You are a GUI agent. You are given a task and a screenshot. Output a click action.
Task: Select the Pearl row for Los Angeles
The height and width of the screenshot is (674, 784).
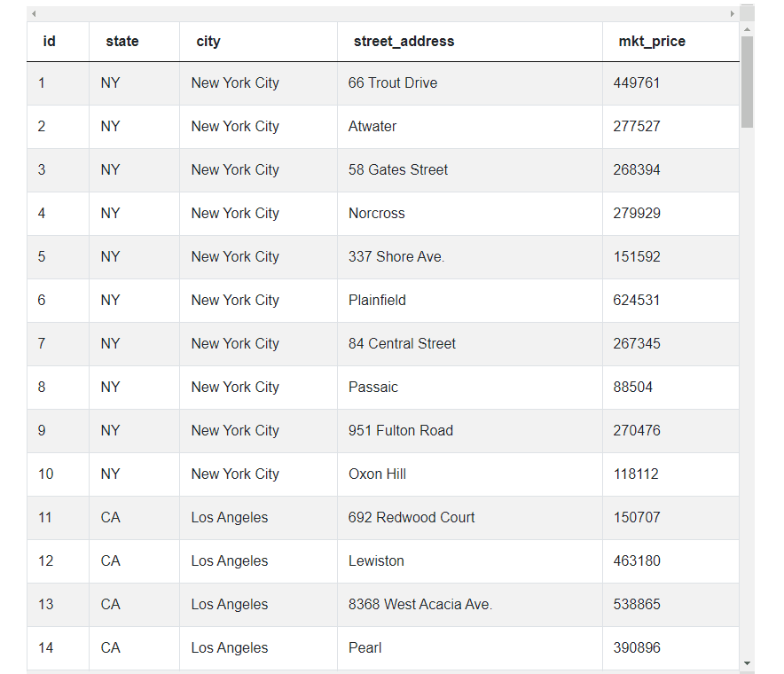click(365, 647)
